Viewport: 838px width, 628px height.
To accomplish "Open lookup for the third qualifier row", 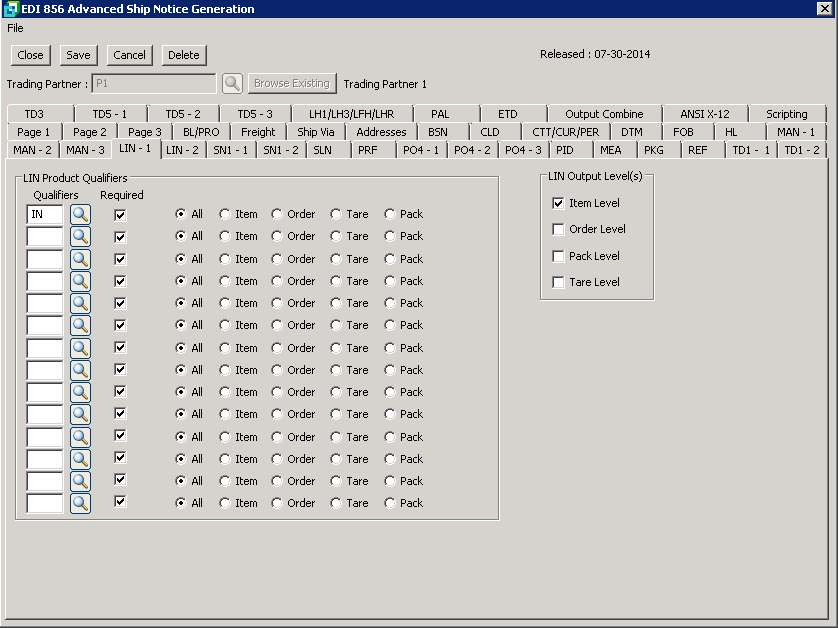I will 80,259.
